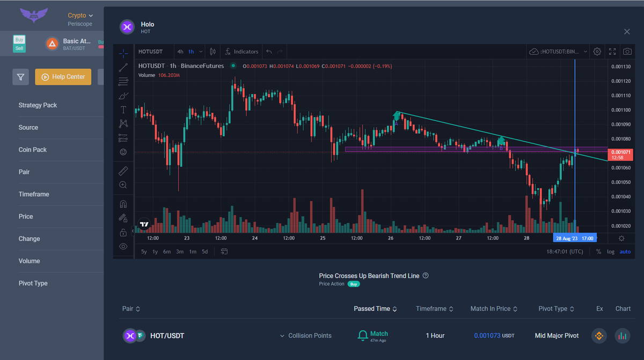This screenshot has height=360, width=644.
Task: Toggle hide all drawings eye icon
Action: pyautogui.click(x=123, y=247)
